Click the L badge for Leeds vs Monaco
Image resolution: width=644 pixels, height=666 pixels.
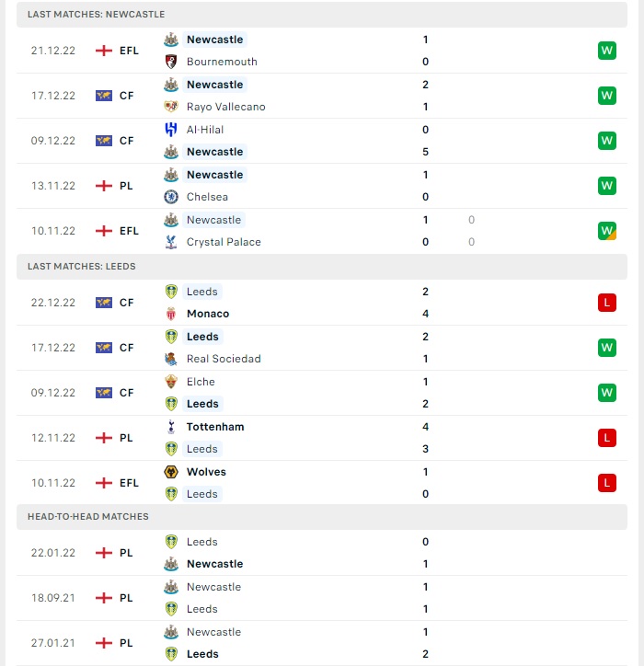click(606, 303)
